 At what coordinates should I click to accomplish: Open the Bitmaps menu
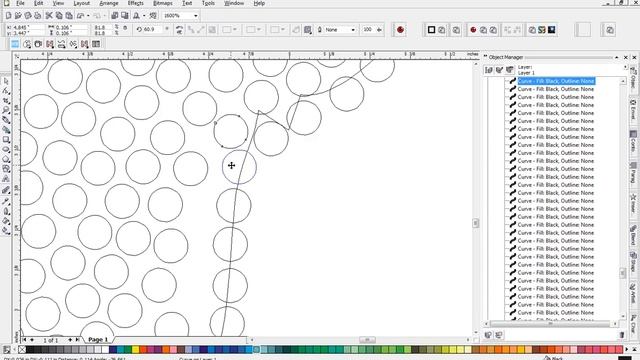pos(162,3)
